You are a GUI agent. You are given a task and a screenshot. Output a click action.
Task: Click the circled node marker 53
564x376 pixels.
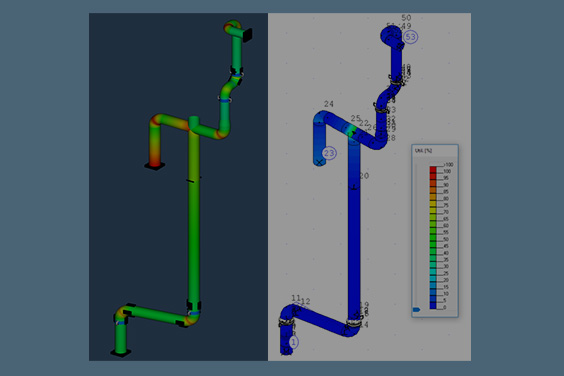[x=410, y=37]
